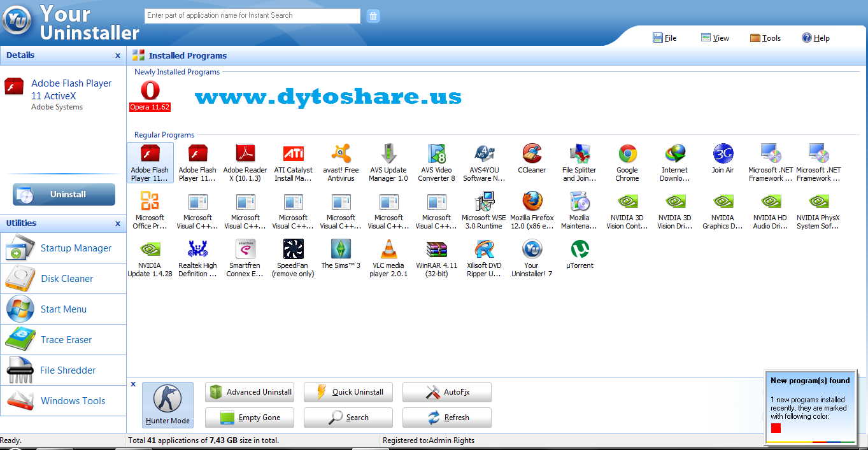The height and width of the screenshot is (450, 868).
Task: Open Windows Tools utility
Action: coord(63,401)
